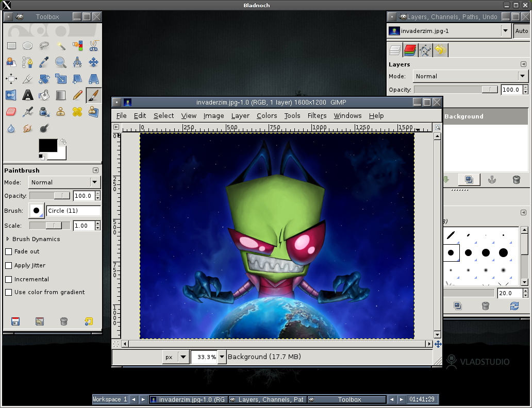The width and height of the screenshot is (532, 408).
Task: Click the black foreground color swatch
Action: point(48,146)
